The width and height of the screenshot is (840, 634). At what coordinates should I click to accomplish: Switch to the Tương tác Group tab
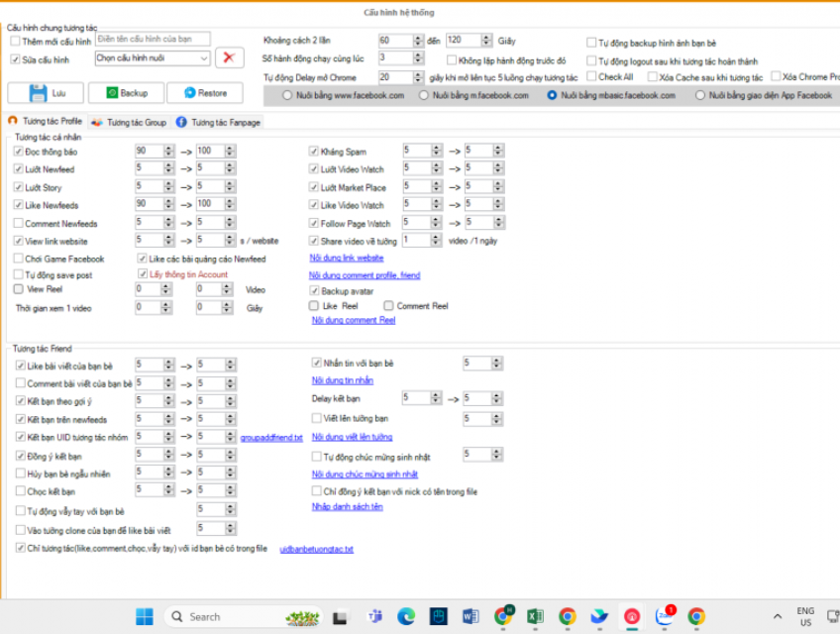point(129,121)
